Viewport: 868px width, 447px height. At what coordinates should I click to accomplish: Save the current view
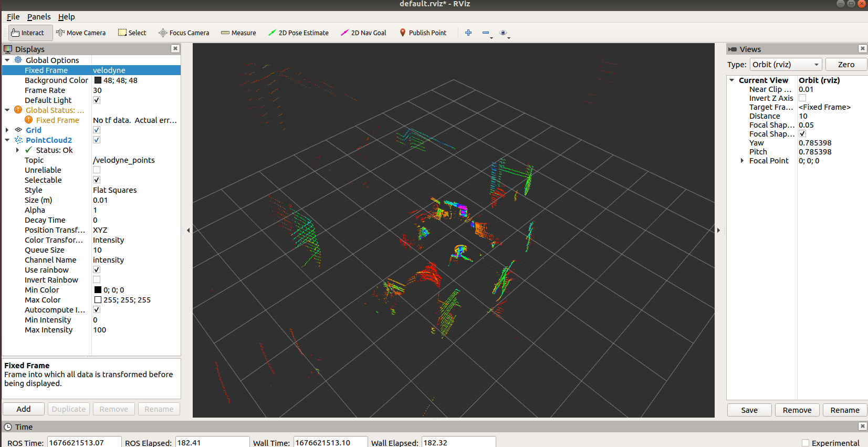(749, 410)
